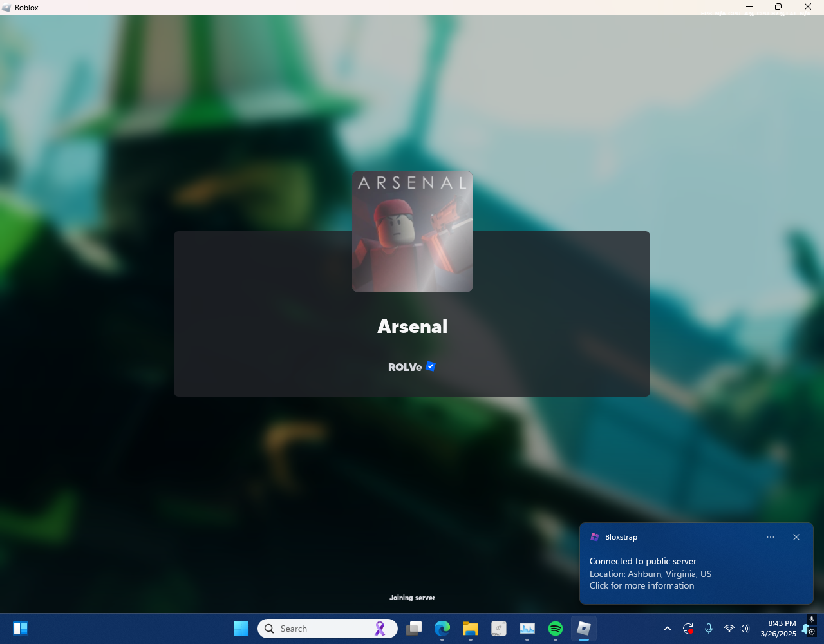Click the microphone tray icon
The height and width of the screenshot is (644, 824).
pos(709,629)
